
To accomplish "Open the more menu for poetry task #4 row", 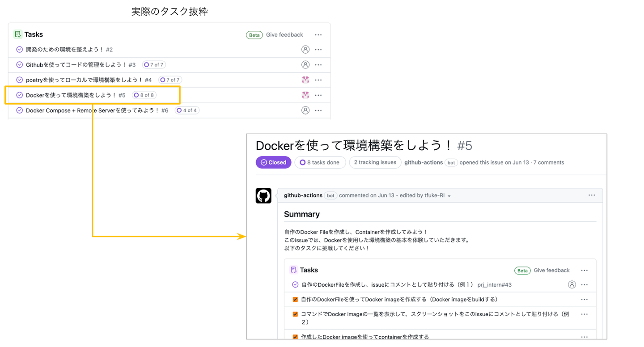I will click(318, 80).
